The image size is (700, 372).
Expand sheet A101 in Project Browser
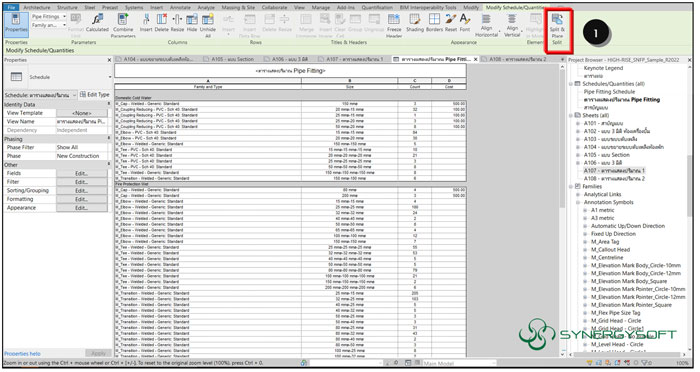[x=578, y=123]
